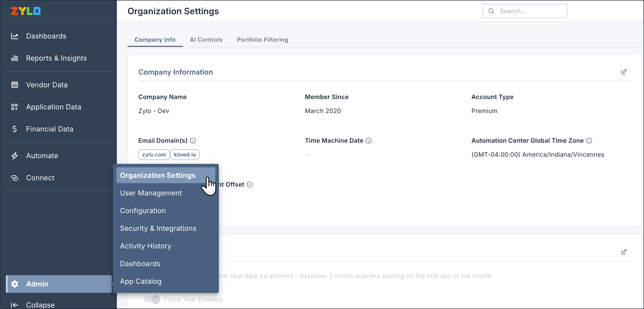Click the info icon next to Email Domain(s)
This screenshot has width=644, height=309.
(x=193, y=141)
